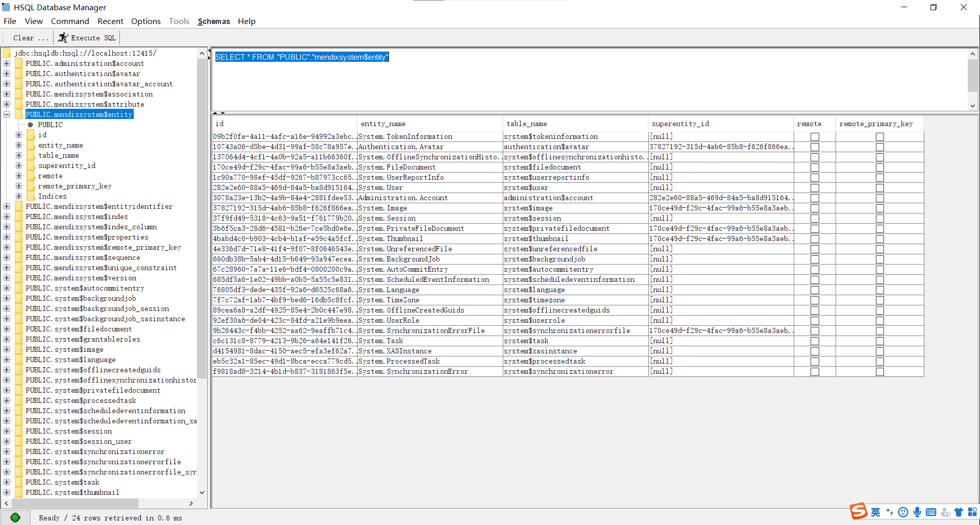Open the input method toolbox grid icon

pyautogui.click(x=972, y=512)
